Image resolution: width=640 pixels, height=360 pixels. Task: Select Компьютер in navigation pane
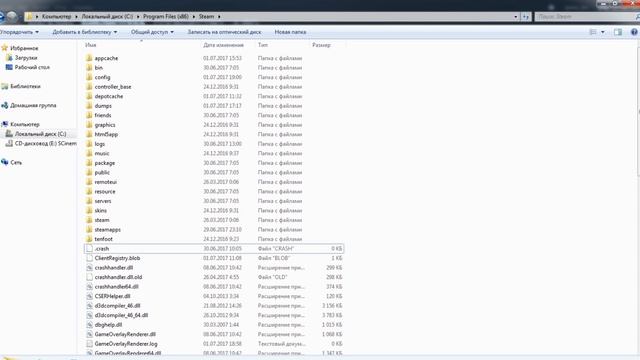pos(25,124)
